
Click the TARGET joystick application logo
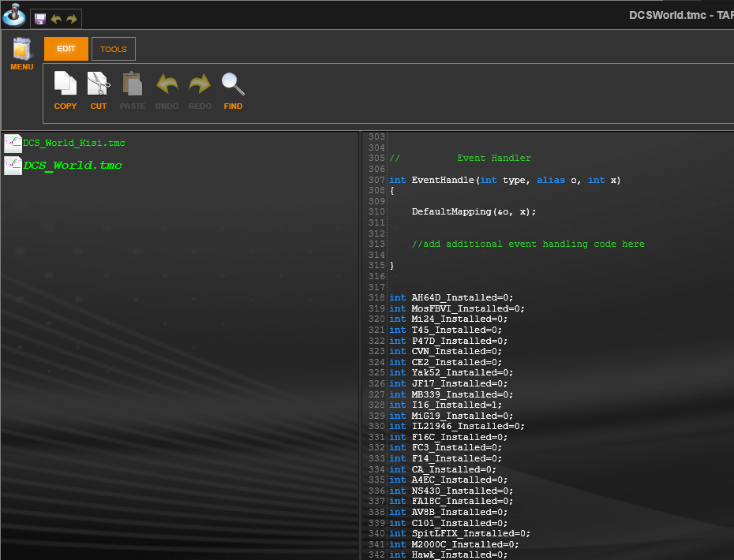(x=14, y=14)
